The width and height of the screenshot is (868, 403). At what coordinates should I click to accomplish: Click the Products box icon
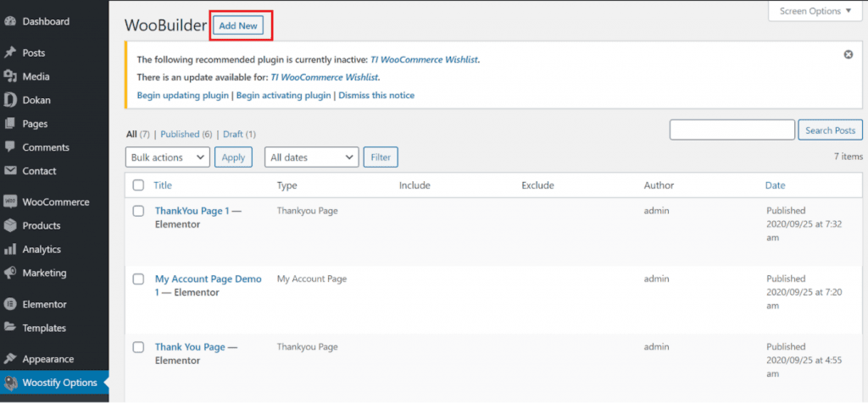10,225
